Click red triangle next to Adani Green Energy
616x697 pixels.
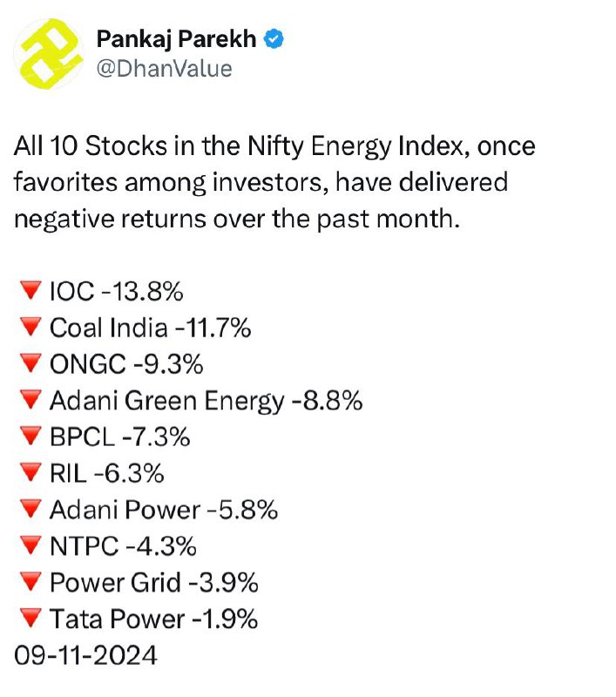(30, 400)
